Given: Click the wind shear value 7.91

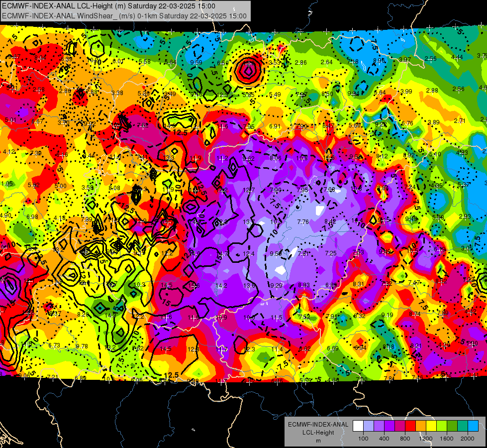Looking at the screenshot, I should coord(331,316).
